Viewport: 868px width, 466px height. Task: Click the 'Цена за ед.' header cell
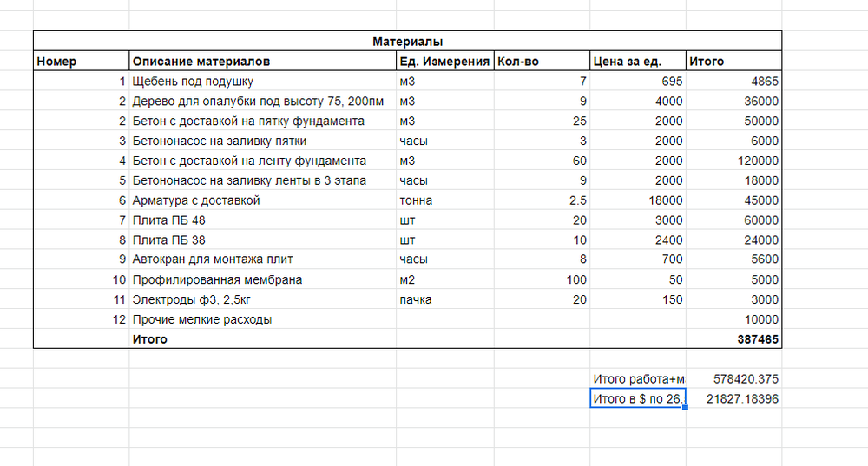pyautogui.click(x=638, y=61)
